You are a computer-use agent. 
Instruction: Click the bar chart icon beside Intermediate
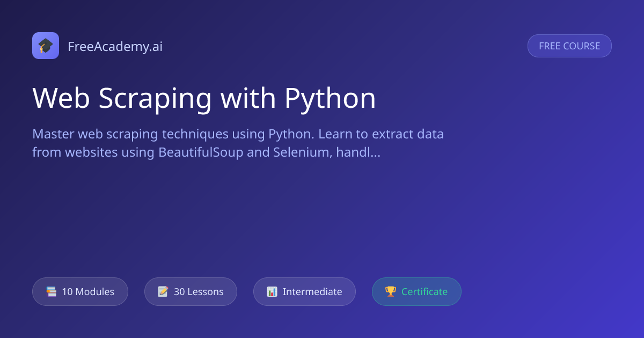tap(272, 292)
